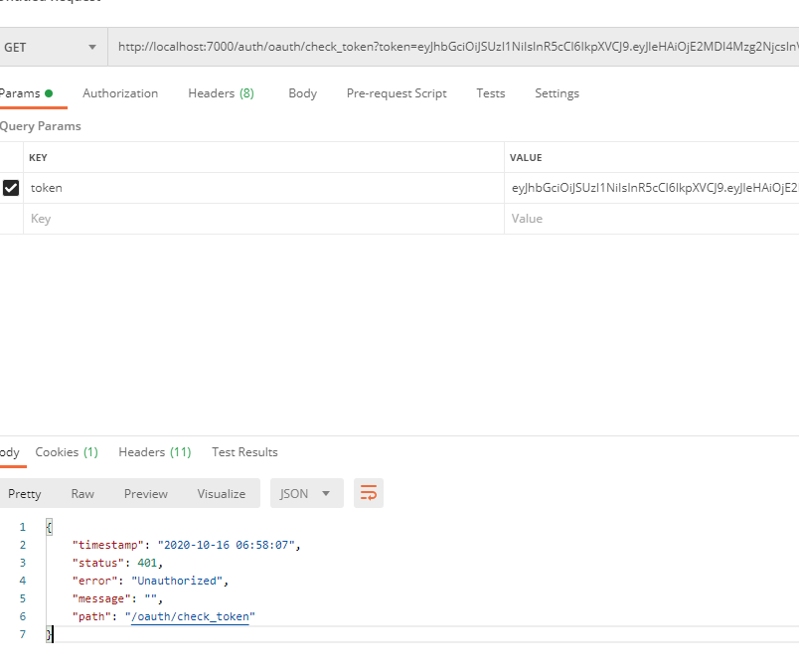Click the wrap lines icon in response toolbar
The height and width of the screenshot is (672, 799).
point(369,493)
